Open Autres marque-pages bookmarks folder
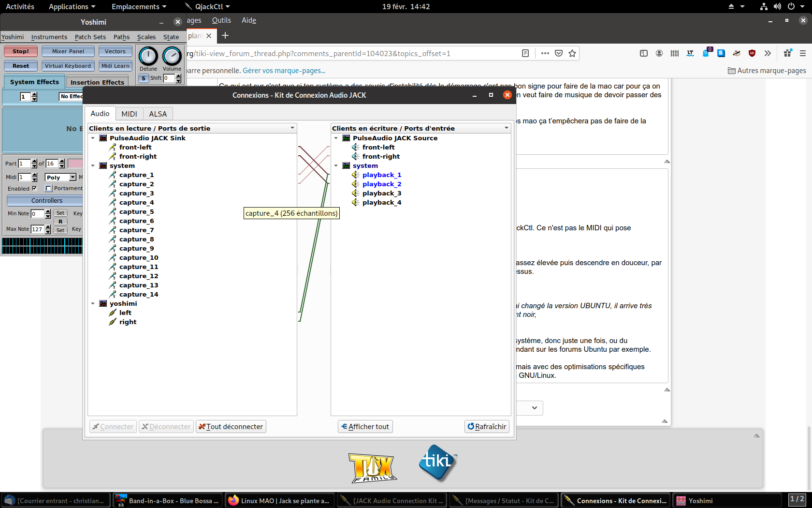812x508 pixels. click(767, 71)
